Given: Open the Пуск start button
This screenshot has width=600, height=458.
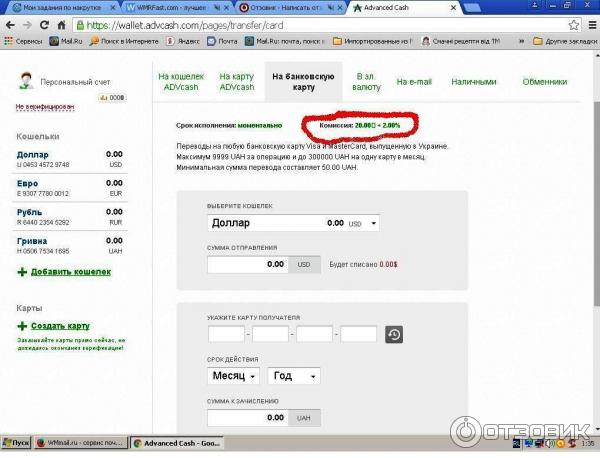Looking at the screenshot, I should pos(16,443).
